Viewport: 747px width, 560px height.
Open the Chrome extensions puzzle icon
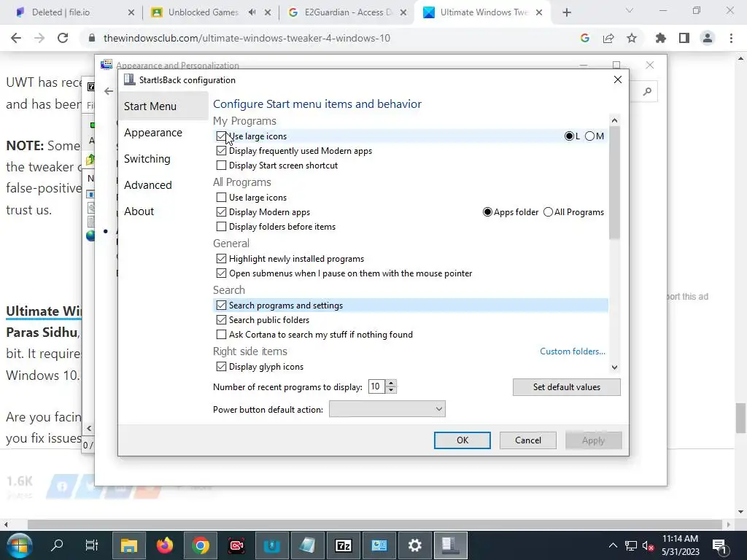tap(661, 38)
